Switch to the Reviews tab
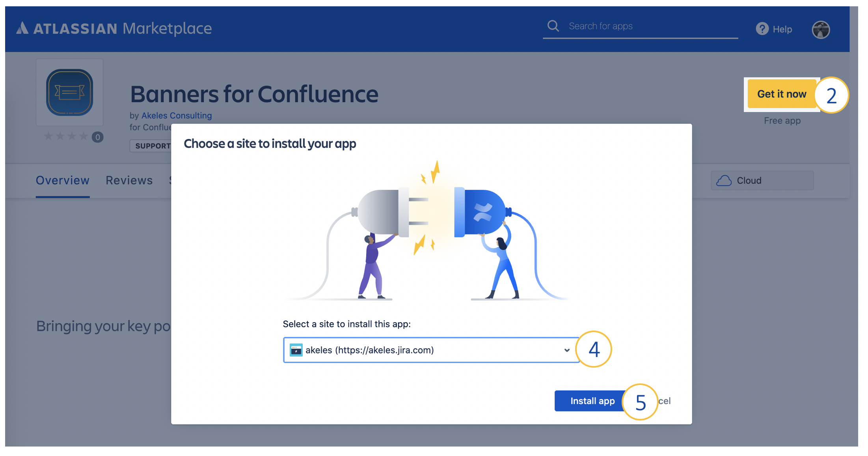 pos(129,180)
